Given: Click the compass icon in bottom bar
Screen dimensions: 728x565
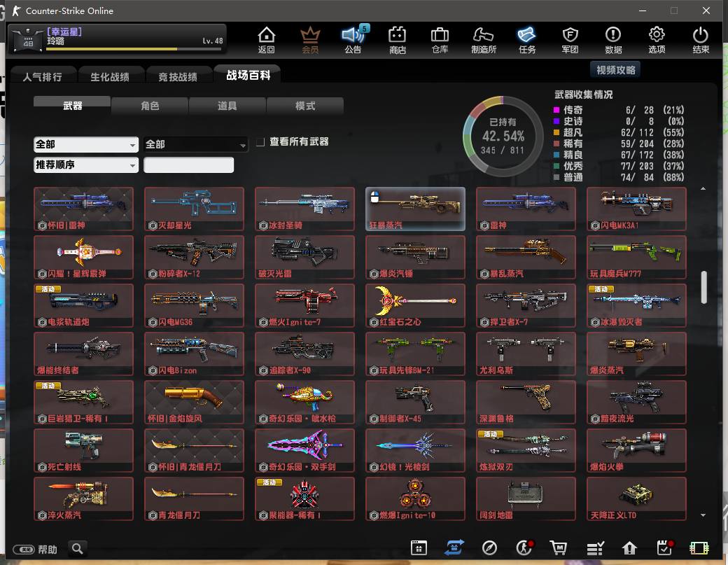Looking at the screenshot, I should click(489, 547).
